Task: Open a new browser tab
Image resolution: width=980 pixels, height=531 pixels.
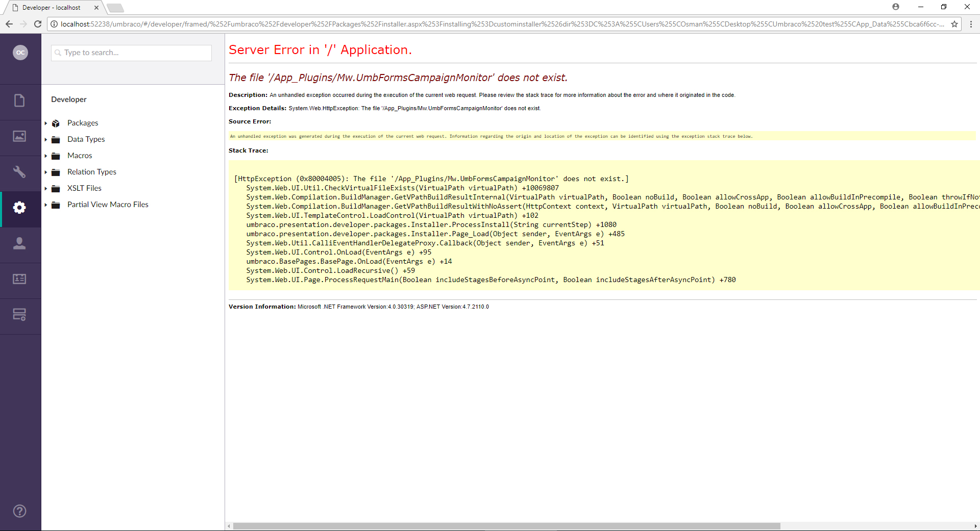Action: [x=115, y=8]
